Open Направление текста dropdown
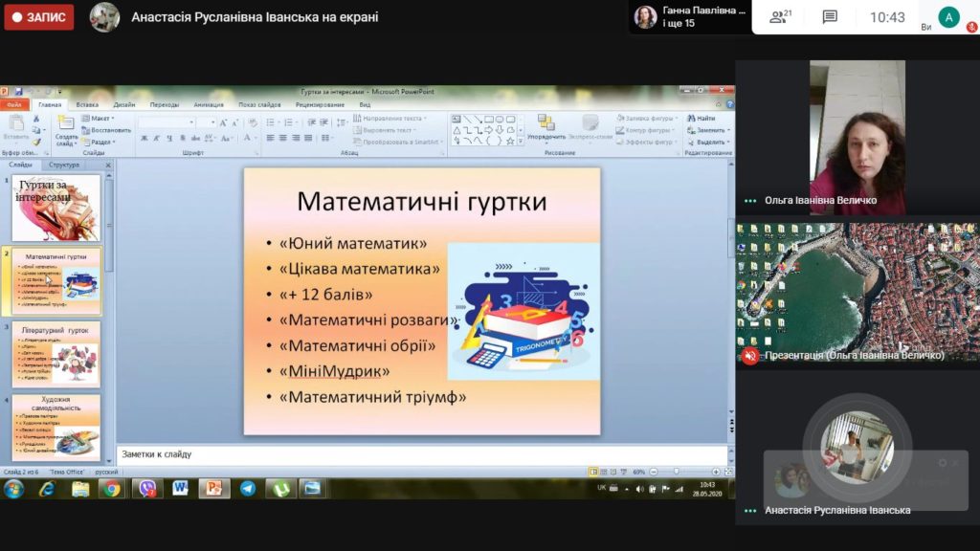980x551 pixels. [390, 118]
